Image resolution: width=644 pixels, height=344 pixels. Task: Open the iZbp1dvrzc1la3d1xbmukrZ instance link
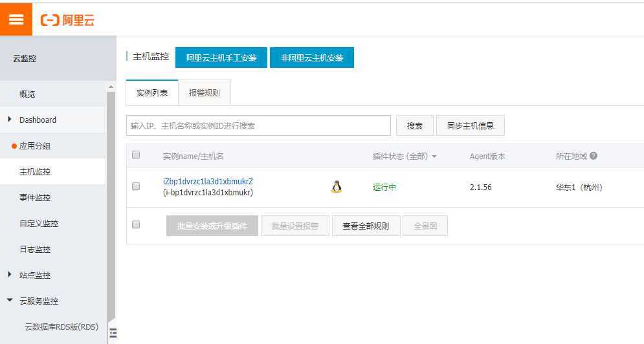(208, 182)
